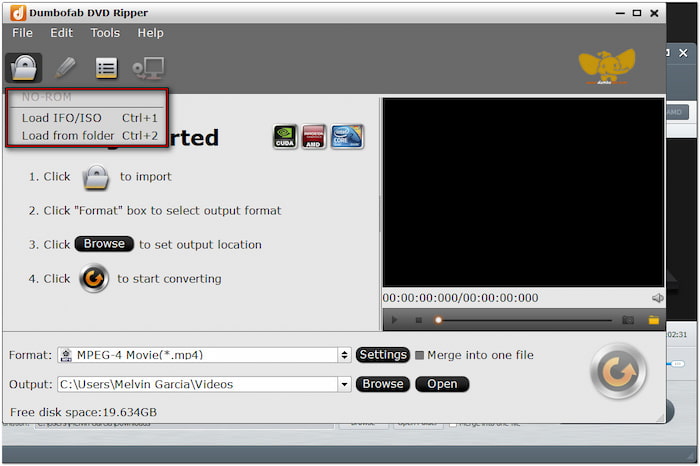700x466 pixels.
Task: Open the task list toolbar icon
Action: tap(106, 67)
